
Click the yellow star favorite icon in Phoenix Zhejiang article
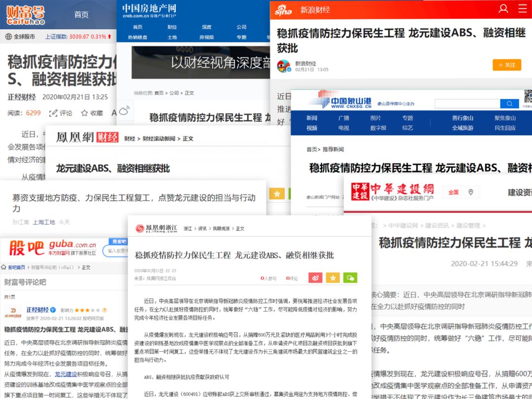click(333, 278)
